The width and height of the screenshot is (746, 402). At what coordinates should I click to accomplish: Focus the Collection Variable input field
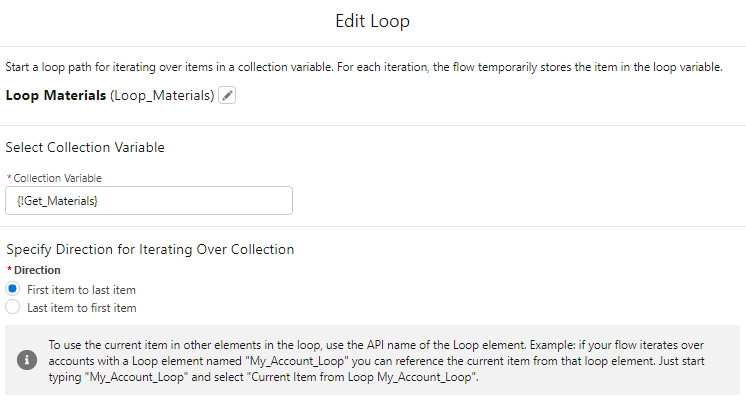(x=149, y=201)
